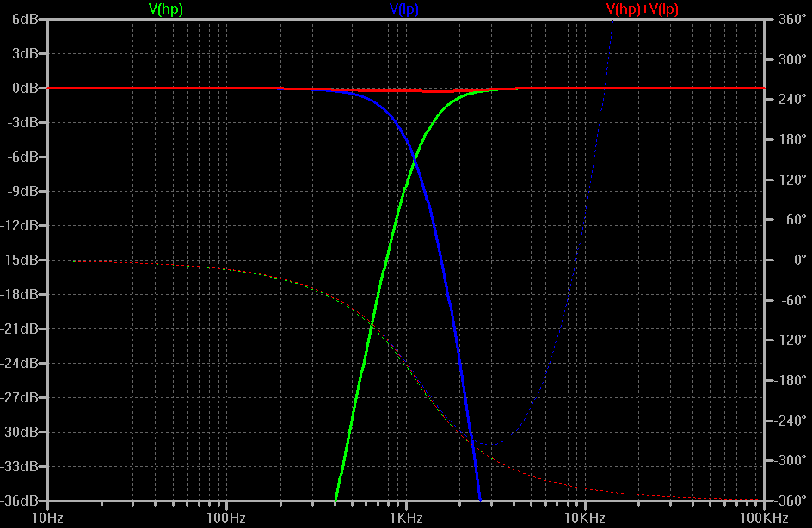Click the -360° phase axis label

pos(790,500)
